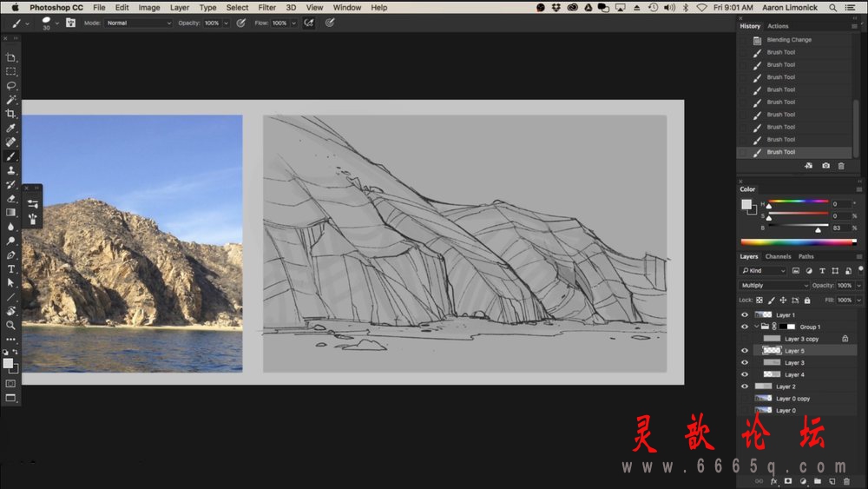868x489 pixels.
Task: Delete current history state trash icon
Action: tap(841, 166)
